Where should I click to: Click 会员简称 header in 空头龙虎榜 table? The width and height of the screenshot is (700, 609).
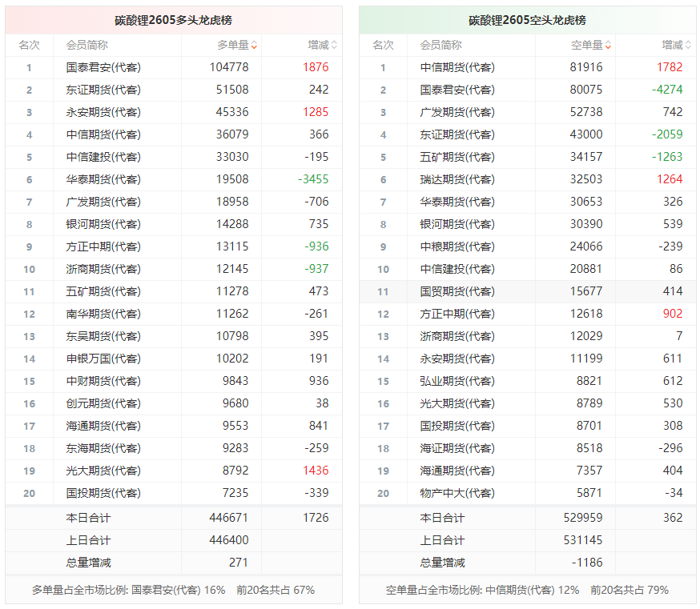click(441, 45)
